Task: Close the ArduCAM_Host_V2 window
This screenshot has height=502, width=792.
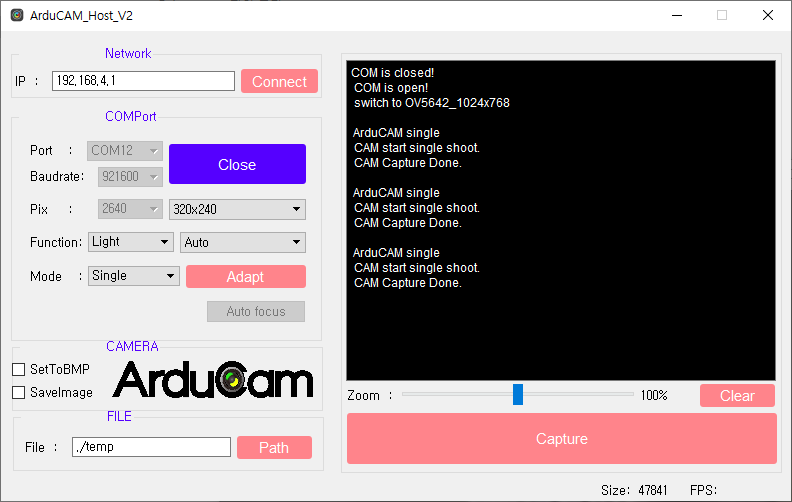Action: tap(768, 15)
